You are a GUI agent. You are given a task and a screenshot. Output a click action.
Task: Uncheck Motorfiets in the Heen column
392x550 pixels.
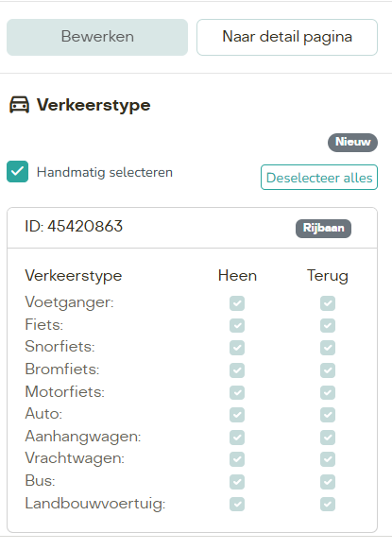point(237,392)
